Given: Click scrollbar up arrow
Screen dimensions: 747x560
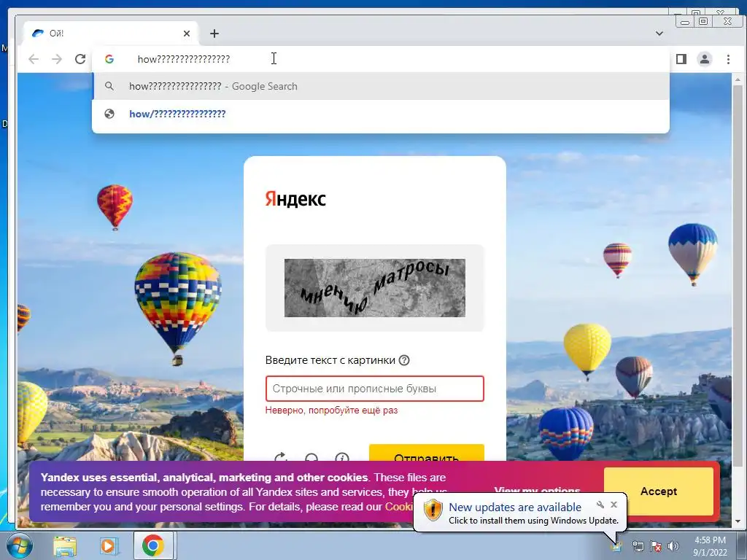Looking at the screenshot, I should pyautogui.click(x=738, y=79).
